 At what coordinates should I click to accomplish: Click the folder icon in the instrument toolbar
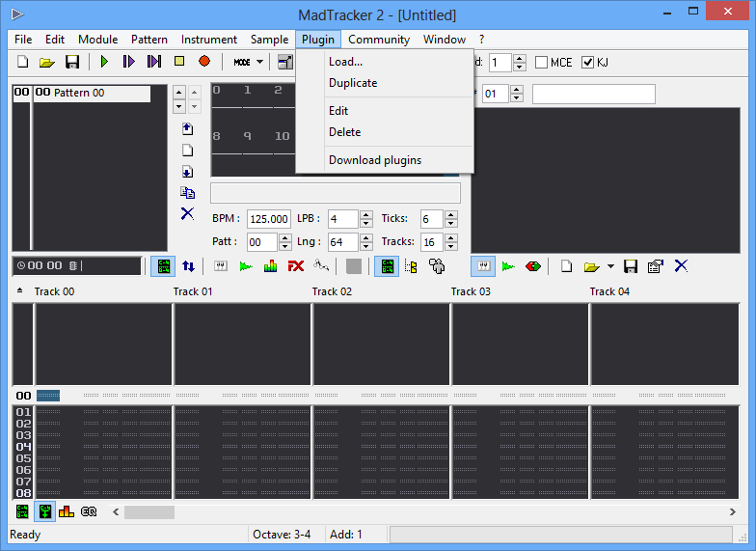[x=592, y=266]
